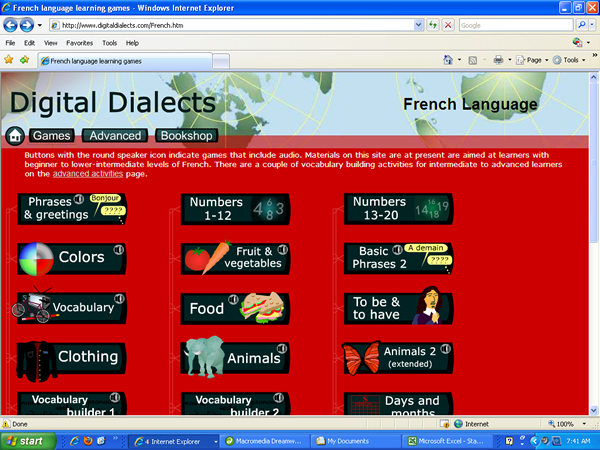Open the Help menu
600x450 pixels.
tap(132, 43)
